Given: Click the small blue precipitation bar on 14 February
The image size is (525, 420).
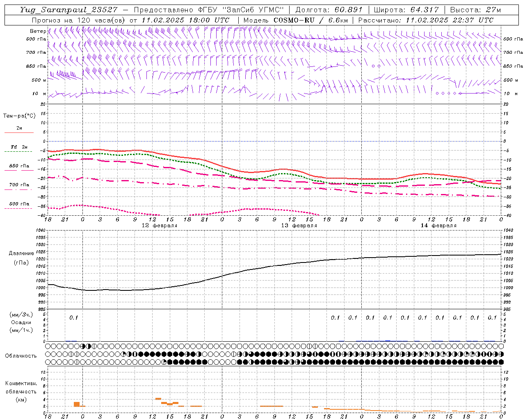Looking at the screenshot, I should click(388, 341).
